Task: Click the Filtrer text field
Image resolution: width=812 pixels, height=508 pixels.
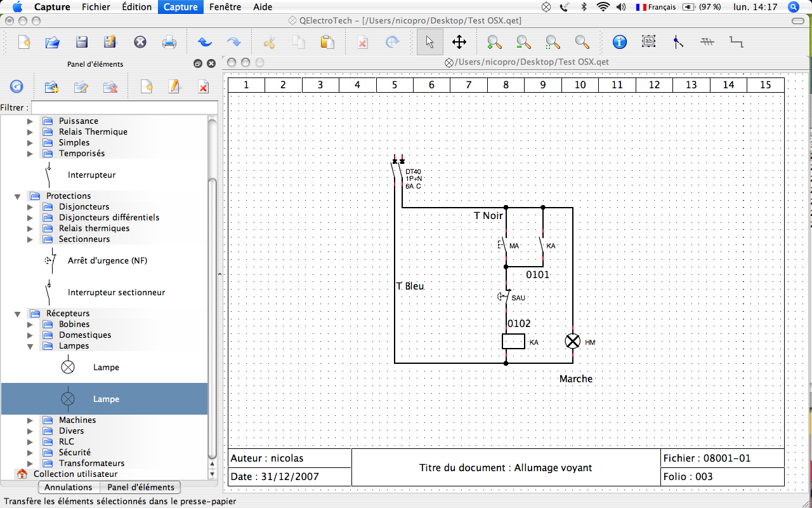Action: [x=120, y=108]
